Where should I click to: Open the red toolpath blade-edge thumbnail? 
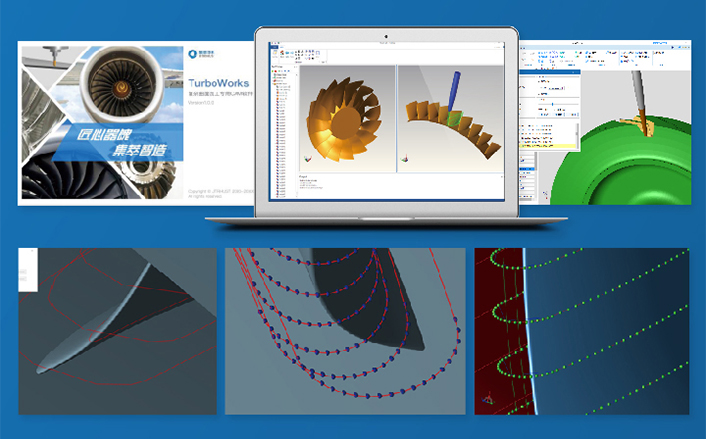(118, 331)
